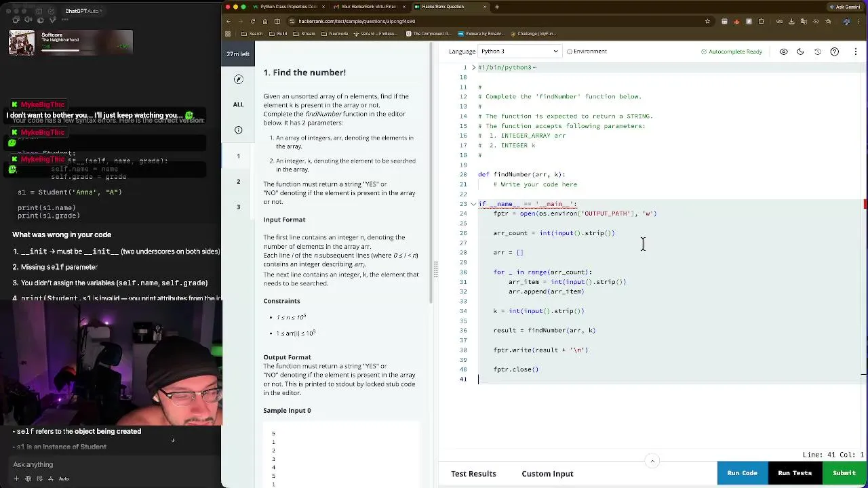Click the Chrome forward arrow
This screenshot has width=868, height=488.
241,21
